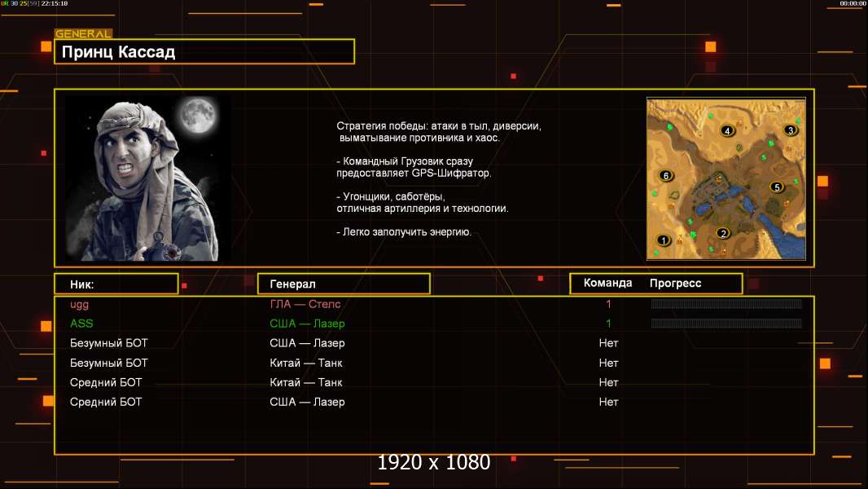
Task: Click "ГЛА — Стелс" in the ugg row
Action: click(x=305, y=304)
